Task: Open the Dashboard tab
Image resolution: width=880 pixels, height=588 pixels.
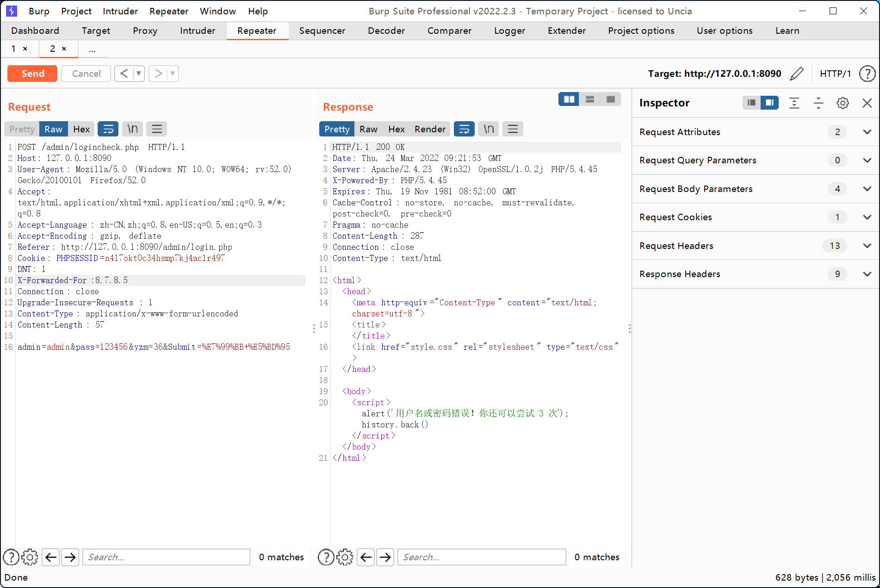Action: click(35, 31)
